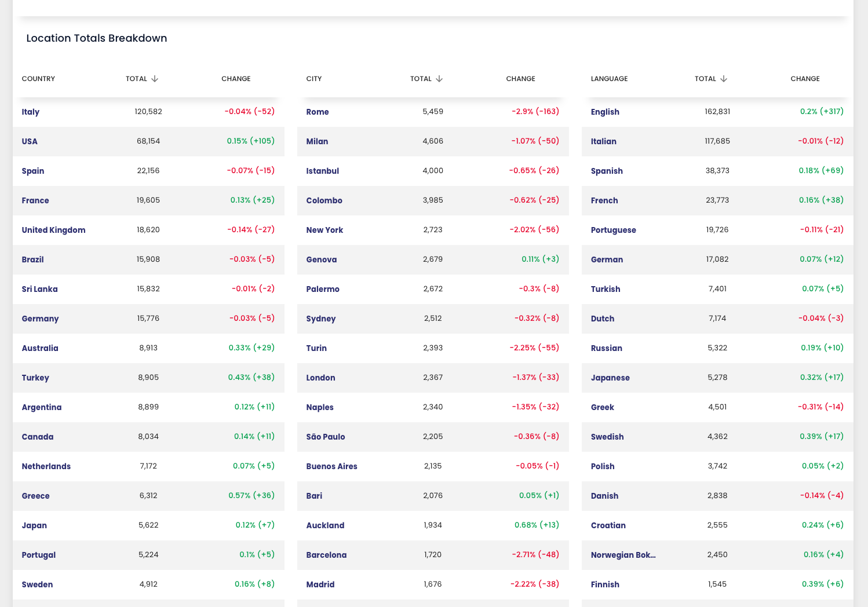Click the sort arrow next to City TOTAL
868x607 pixels.
coord(439,79)
